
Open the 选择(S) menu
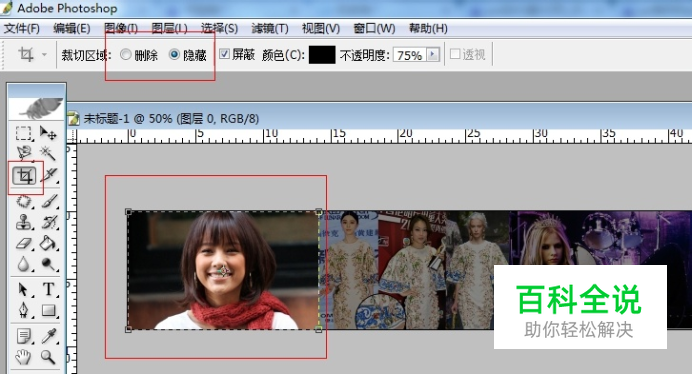tap(219, 29)
